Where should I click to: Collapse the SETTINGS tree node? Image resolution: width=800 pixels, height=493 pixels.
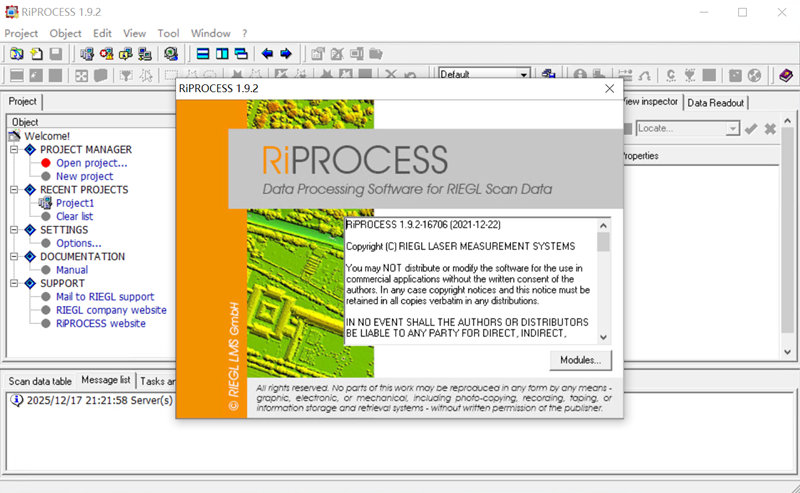coord(14,230)
